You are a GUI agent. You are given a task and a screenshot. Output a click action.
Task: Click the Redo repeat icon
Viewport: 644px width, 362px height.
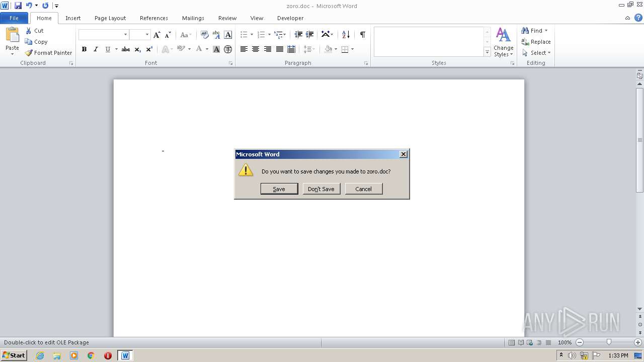pos(45,6)
